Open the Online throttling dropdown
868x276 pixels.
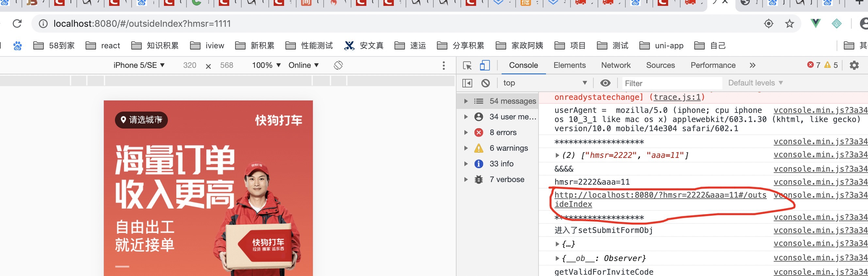[x=304, y=65]
